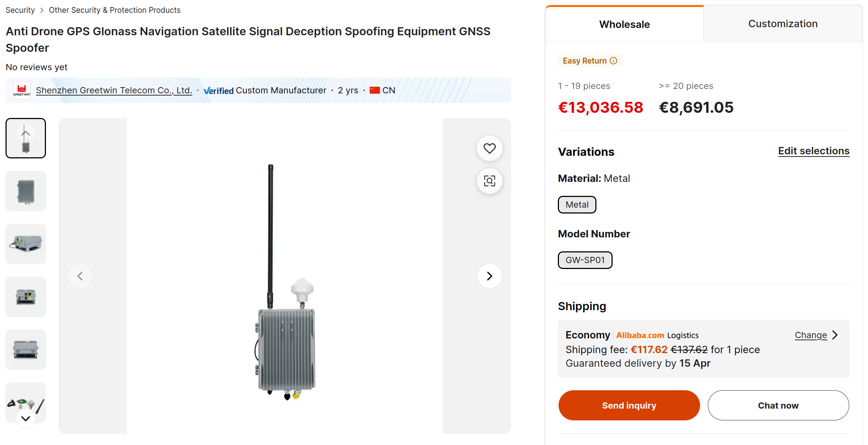Viewport: 868px width, 445px height.
Task: Start a conversation with Chat now
Action: coord(778,405)
